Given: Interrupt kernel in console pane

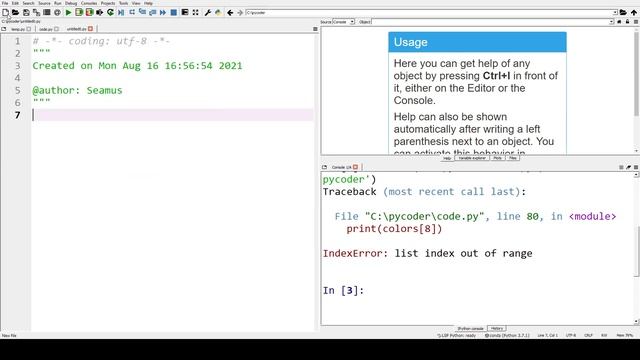Looking at the screenshot, I should [621, 167].
